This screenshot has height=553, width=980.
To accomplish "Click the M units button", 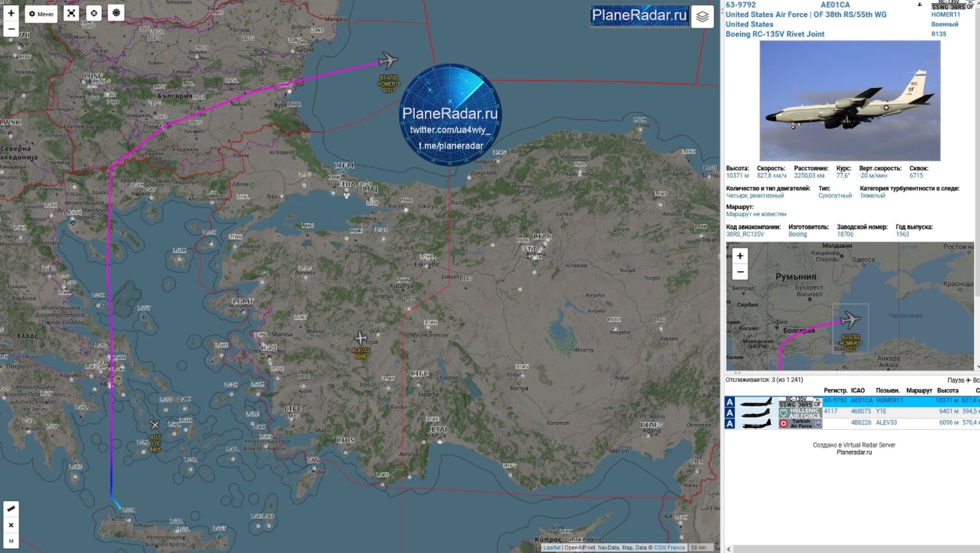I will pyautogui.click(x=11, y=541).
